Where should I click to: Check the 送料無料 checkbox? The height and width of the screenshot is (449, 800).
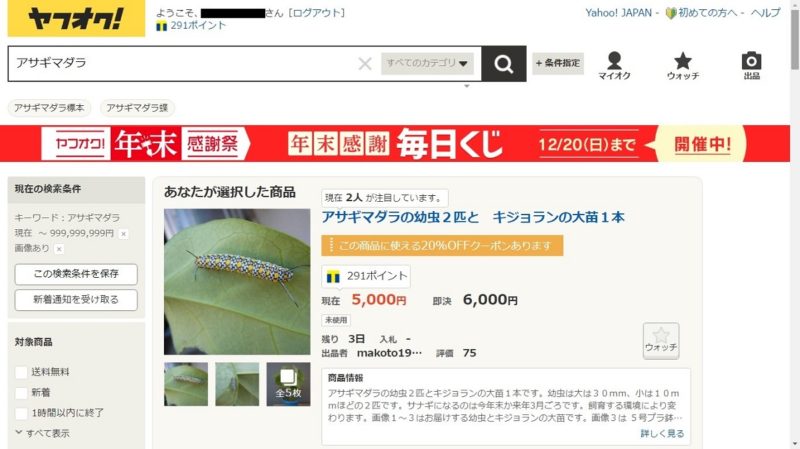coord(21,372)
